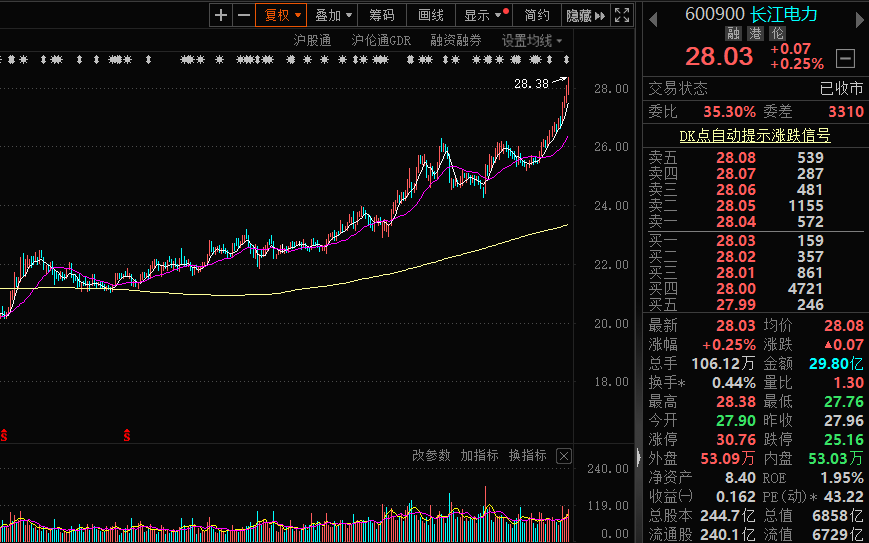Expand the 叠加 overlay dropdown

[x=333, y=15]
